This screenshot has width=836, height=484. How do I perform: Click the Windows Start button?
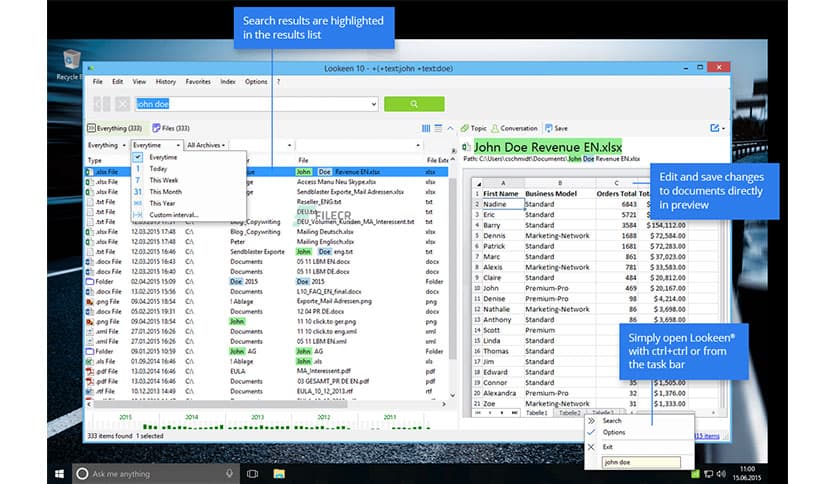59,473
